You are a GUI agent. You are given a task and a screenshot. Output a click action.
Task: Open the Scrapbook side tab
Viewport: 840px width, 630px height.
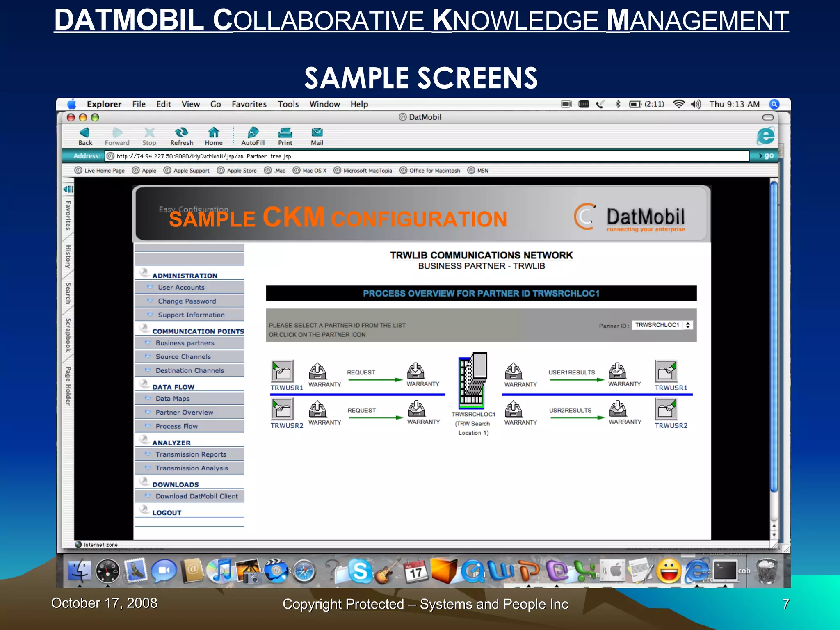pos(68,335)
